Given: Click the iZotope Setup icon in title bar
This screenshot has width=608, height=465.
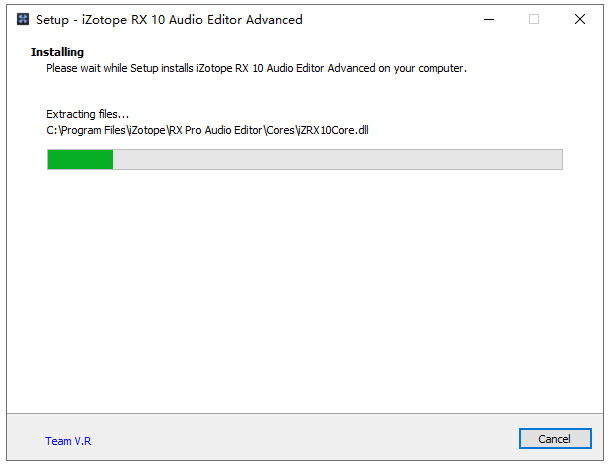Looking at the screenshot, I should tap(23, 19).
